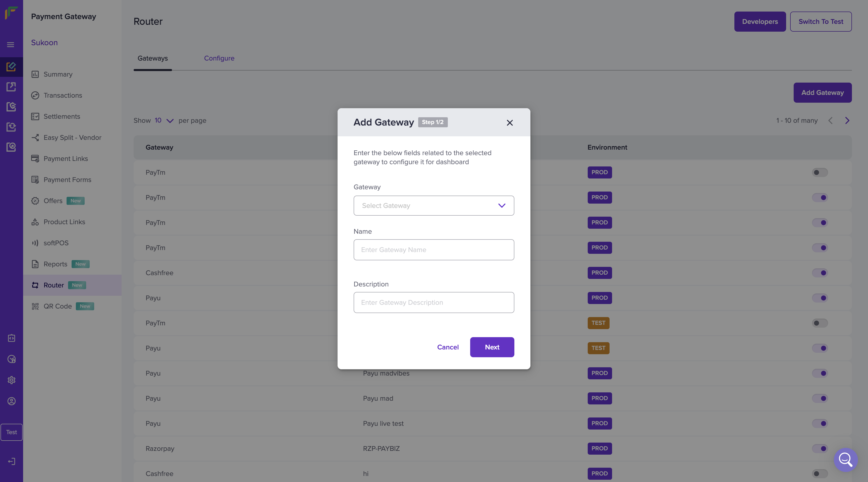Image resolution: width=868 pixels, height=482 pixels.
Task: Open Settlements in the sidebar menu
Action: 62,116
